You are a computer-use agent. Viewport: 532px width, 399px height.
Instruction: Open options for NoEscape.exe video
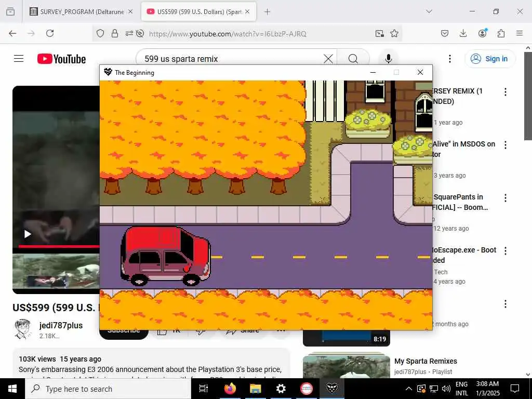[506, 251]
